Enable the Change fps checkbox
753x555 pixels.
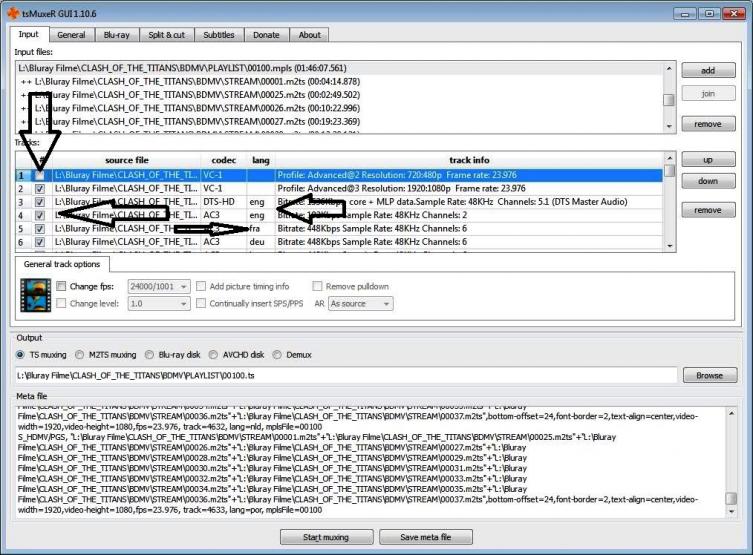(x=61, y=287)
